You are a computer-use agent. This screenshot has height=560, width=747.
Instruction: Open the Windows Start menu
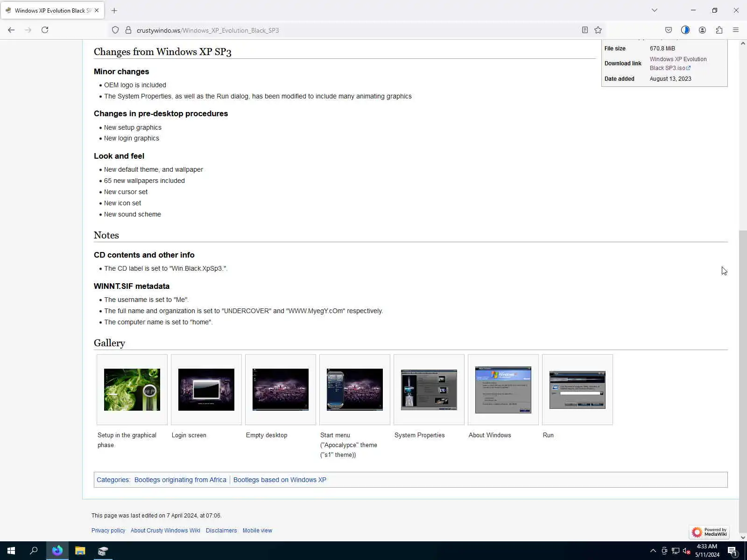click(x=11, y=551)
